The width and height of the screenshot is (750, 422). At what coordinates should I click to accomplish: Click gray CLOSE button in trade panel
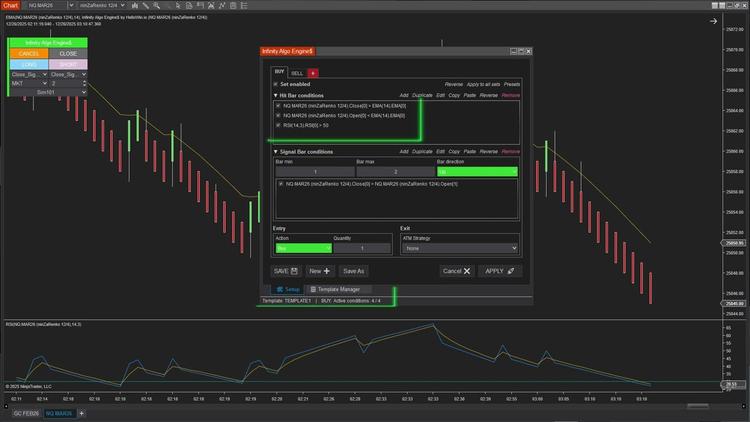[x=68, y=54]
